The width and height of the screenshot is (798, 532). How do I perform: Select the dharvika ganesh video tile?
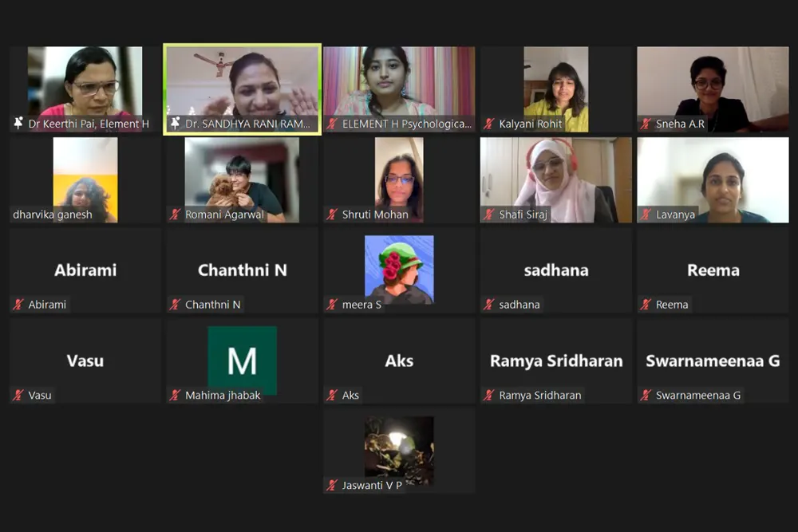coord(85,179)
